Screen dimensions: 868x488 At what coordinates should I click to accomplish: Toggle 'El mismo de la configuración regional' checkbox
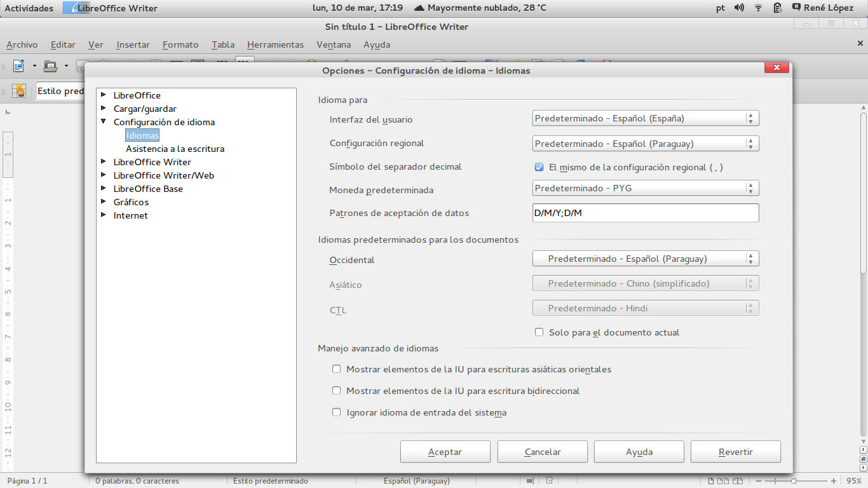pos(539,167)
